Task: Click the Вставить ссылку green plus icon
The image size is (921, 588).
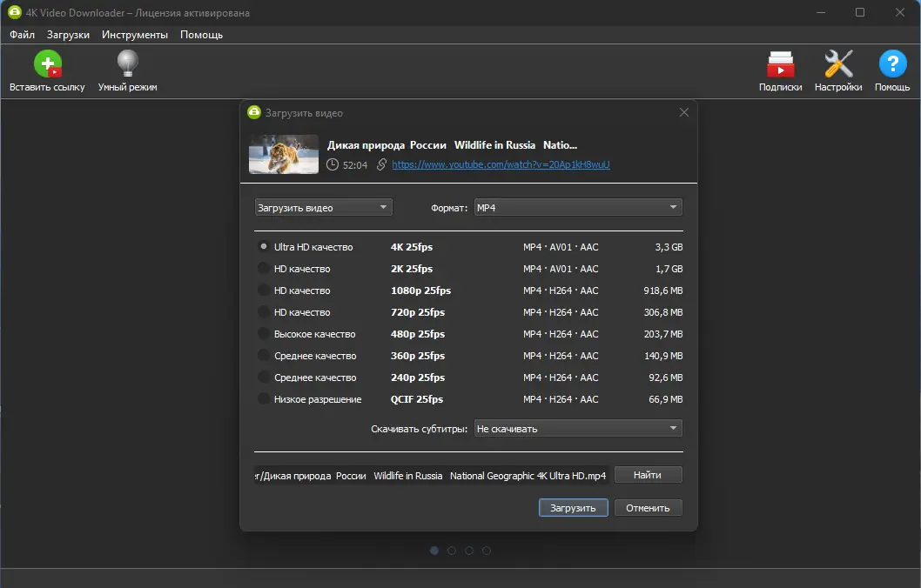Action: pyautogui.click(x=48, y=63)
